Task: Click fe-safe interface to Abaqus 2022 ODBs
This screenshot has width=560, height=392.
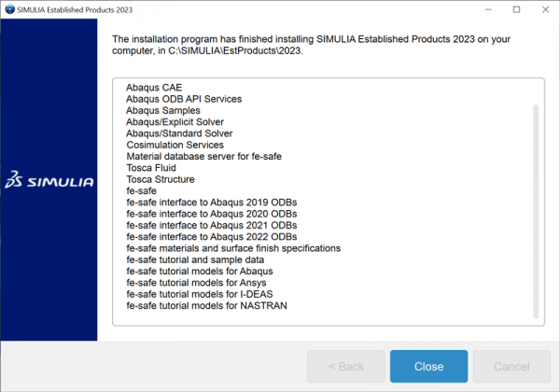Action: (212, 237)
